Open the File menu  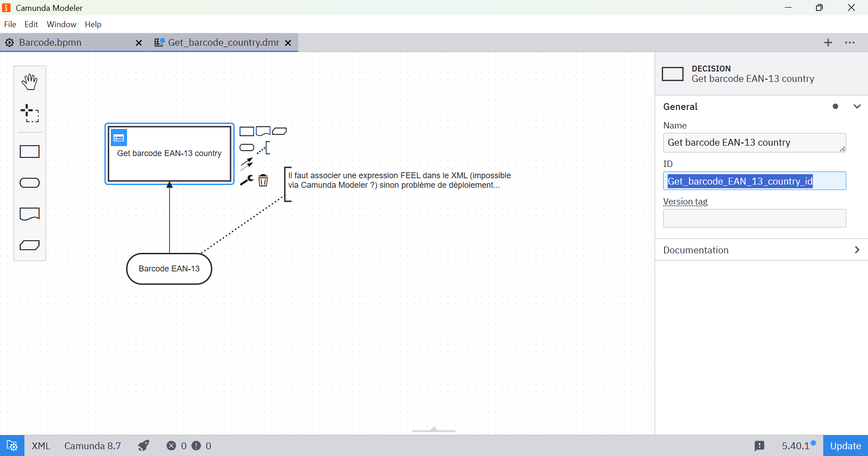[10, 24]
